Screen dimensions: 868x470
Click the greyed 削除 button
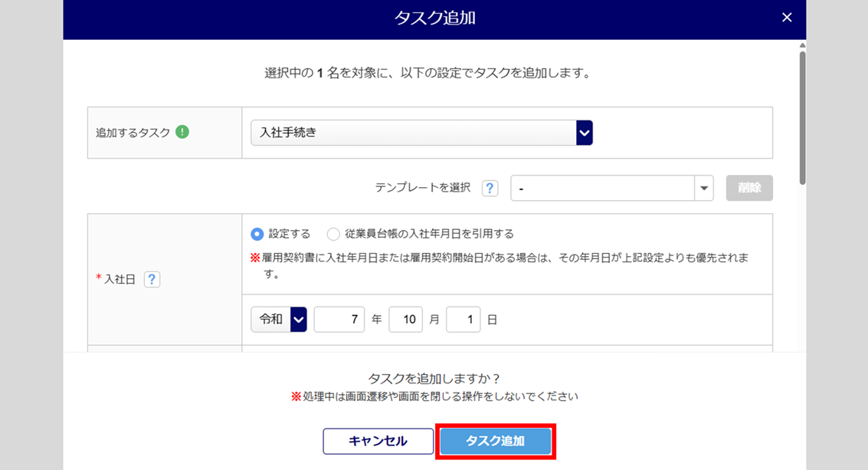click(749, 188)
